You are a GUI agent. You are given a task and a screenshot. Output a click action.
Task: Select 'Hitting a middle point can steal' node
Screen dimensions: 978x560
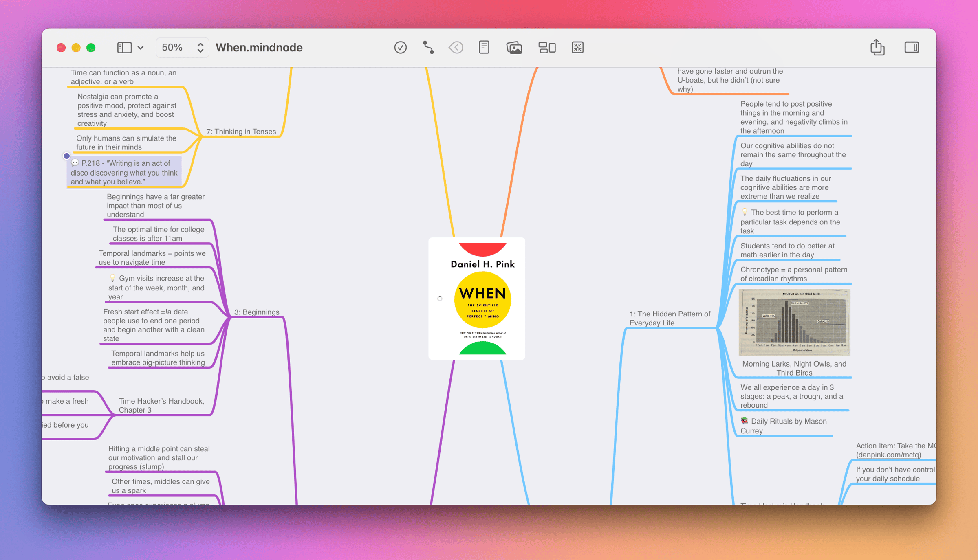click(159, 457)
